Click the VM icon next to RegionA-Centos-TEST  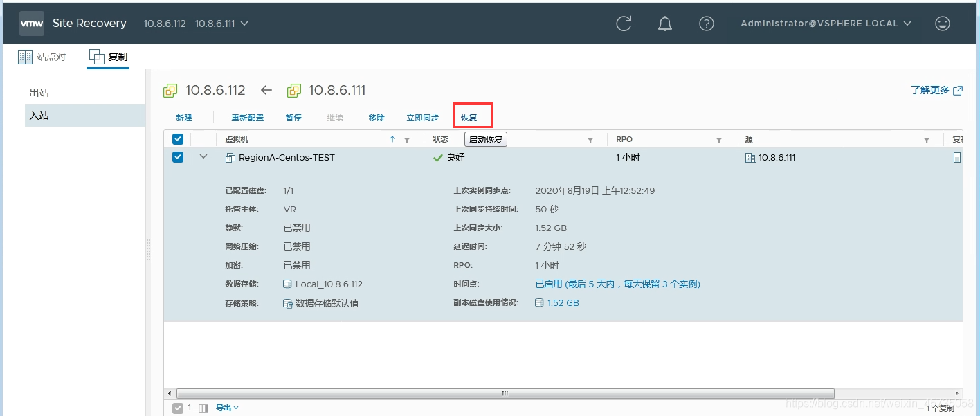[230, 158]
